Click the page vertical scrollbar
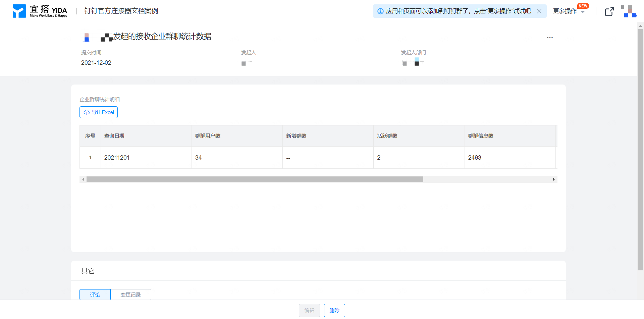 click(x=640, y=150)
